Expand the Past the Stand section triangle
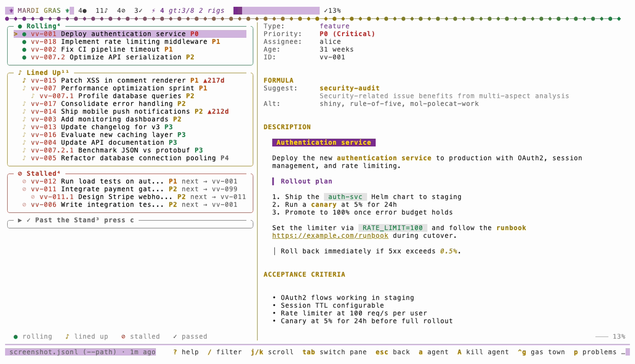635x364 pixels. click(x=20, y=221)
